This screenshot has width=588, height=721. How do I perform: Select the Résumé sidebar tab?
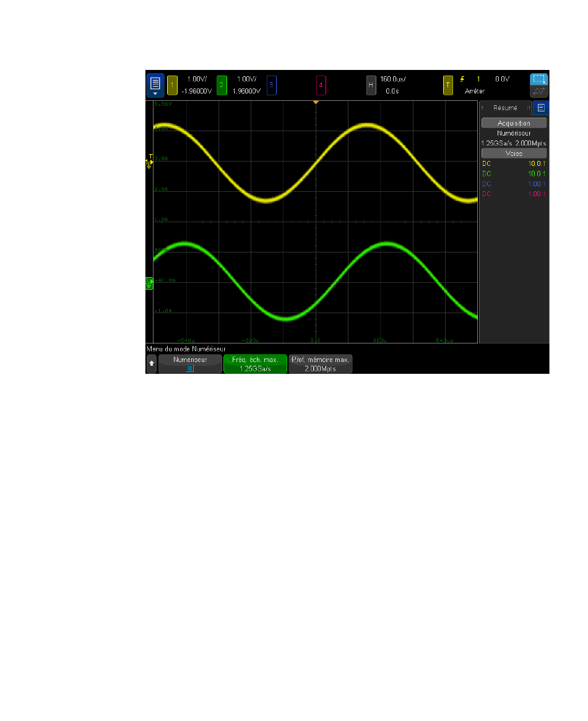[x=505, y=108]
